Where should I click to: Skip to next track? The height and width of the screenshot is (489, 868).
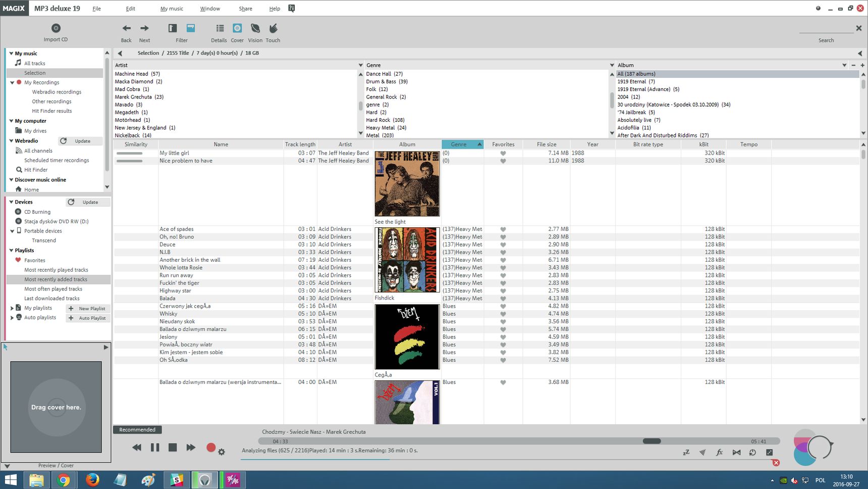(191, 448)
